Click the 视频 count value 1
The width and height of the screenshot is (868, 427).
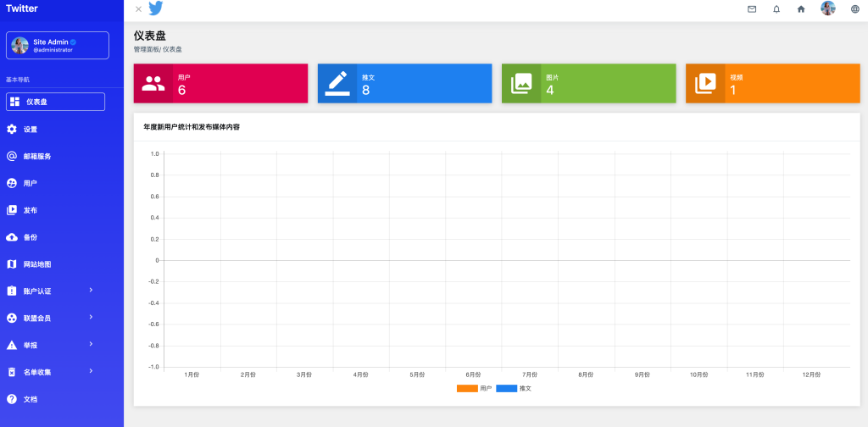coord(733,90)
